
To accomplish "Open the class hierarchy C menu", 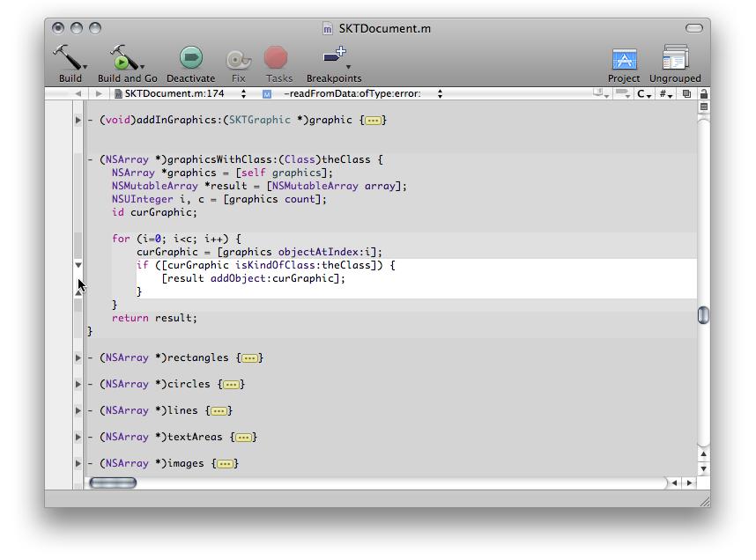I will 644,93.
